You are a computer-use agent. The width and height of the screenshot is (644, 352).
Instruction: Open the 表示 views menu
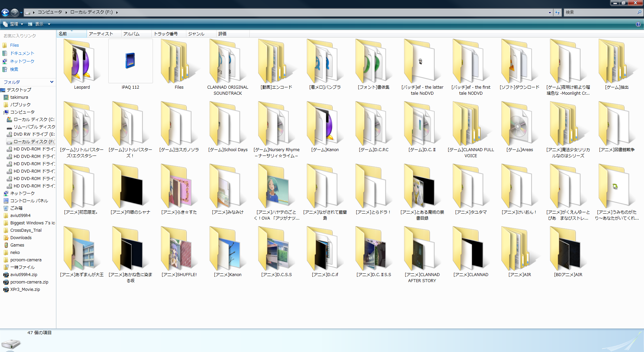39,24
